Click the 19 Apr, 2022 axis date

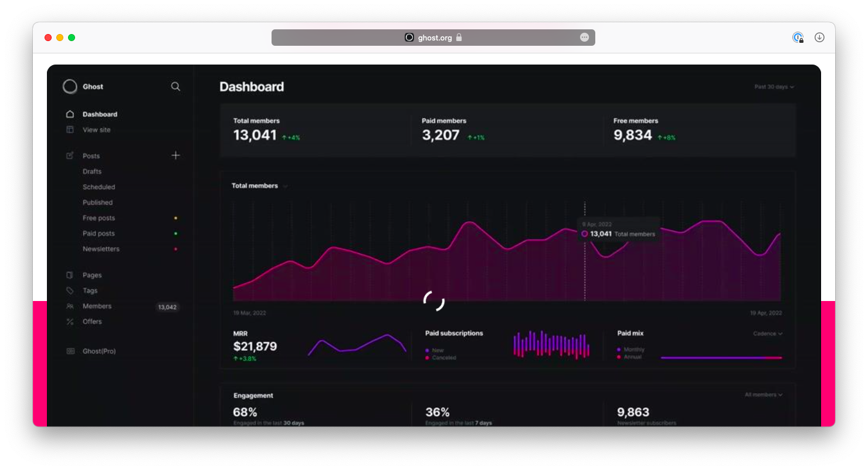click(x=766, y=313)
